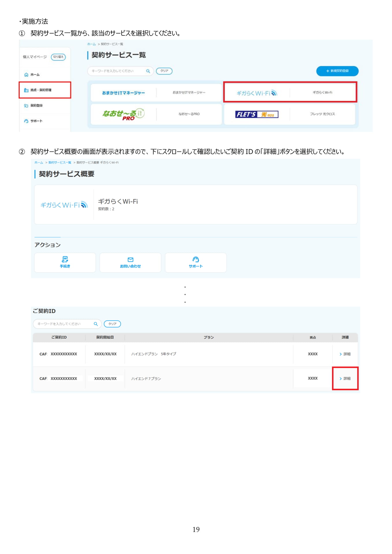The width and height of the screenshot is (392, 554).
Task: Click the headset icon above action サポート
Action: [196, 259]
